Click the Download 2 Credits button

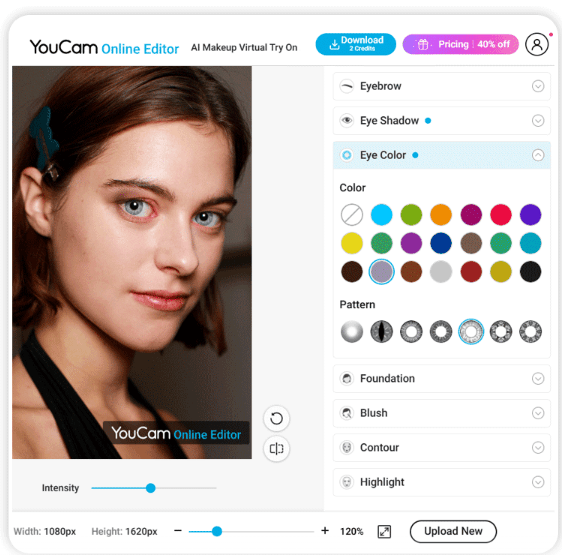(356, 44)
